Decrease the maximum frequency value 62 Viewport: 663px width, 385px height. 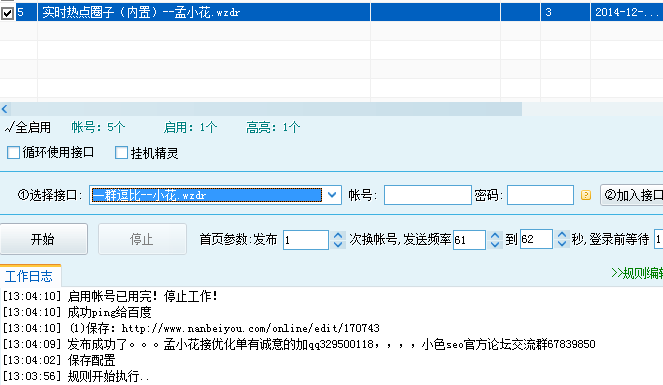[562, 244]
